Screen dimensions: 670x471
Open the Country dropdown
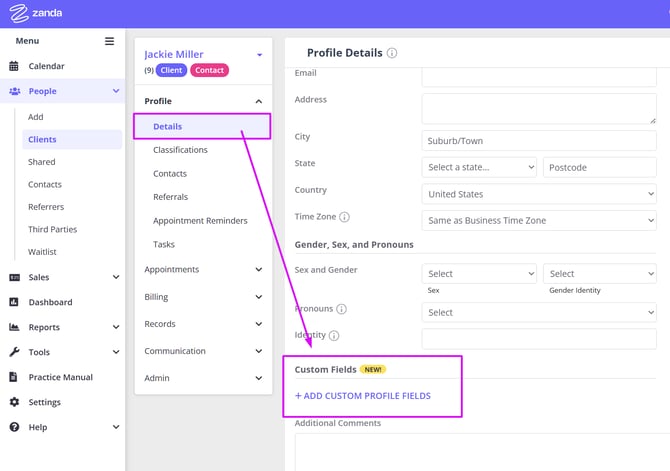click(x=538, y=194)
